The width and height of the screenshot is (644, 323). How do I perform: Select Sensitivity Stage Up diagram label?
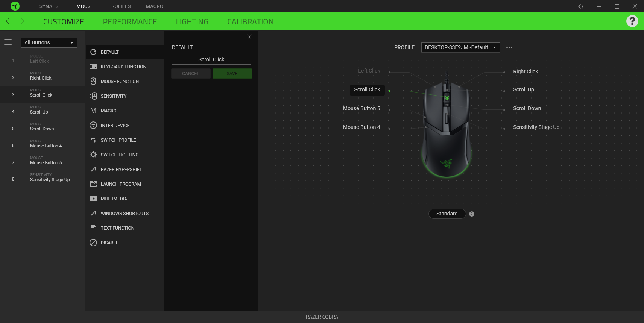coord(536,127)
